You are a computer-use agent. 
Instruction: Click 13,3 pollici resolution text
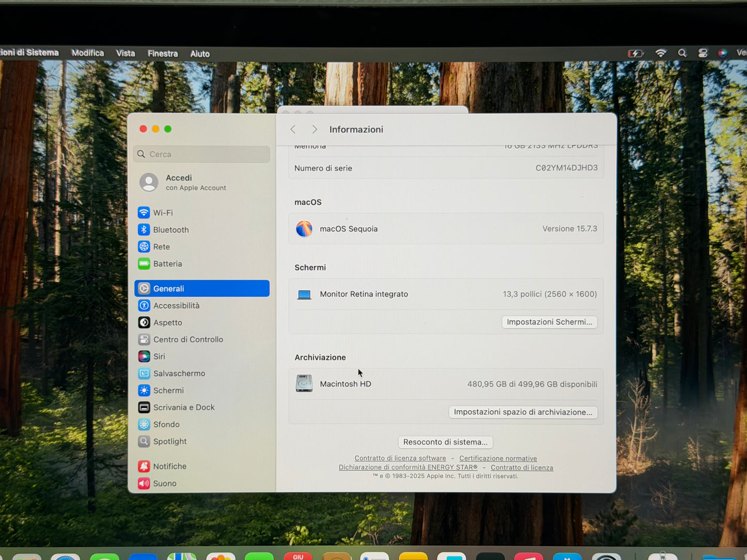[550, 294]
